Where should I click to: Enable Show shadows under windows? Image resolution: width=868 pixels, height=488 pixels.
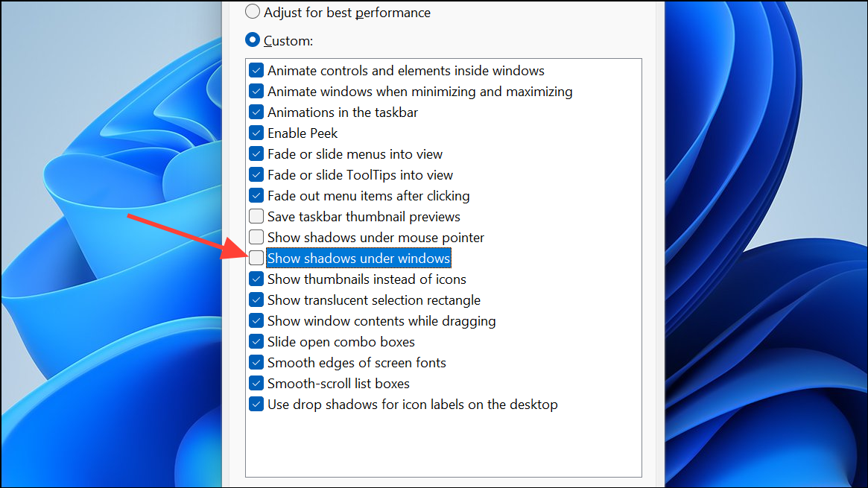click(x=256, y=258)
